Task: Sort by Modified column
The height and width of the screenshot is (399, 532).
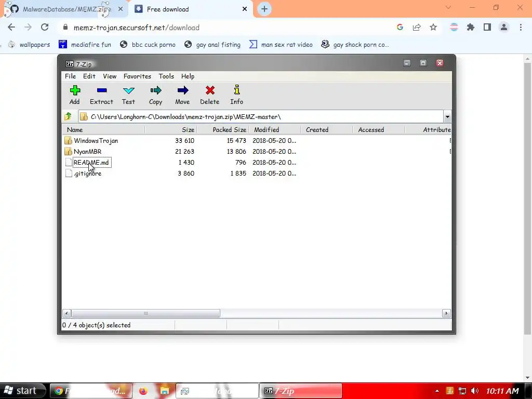Action: click(x=274, y=129)
